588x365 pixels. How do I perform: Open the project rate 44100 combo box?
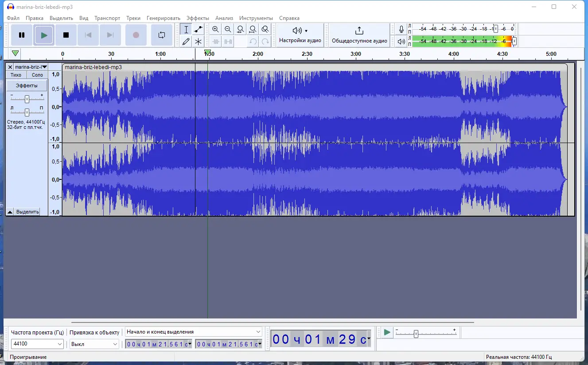click(38, 344)
